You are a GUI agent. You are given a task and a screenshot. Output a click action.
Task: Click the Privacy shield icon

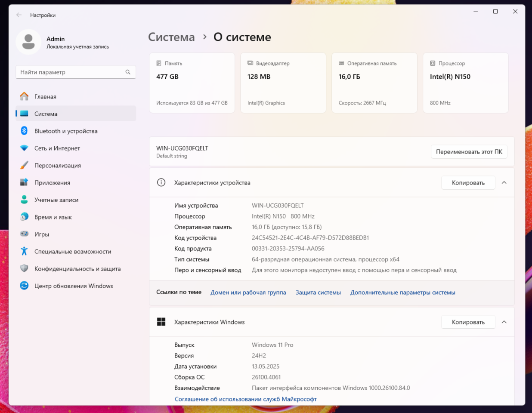click(x=24, y=268)
